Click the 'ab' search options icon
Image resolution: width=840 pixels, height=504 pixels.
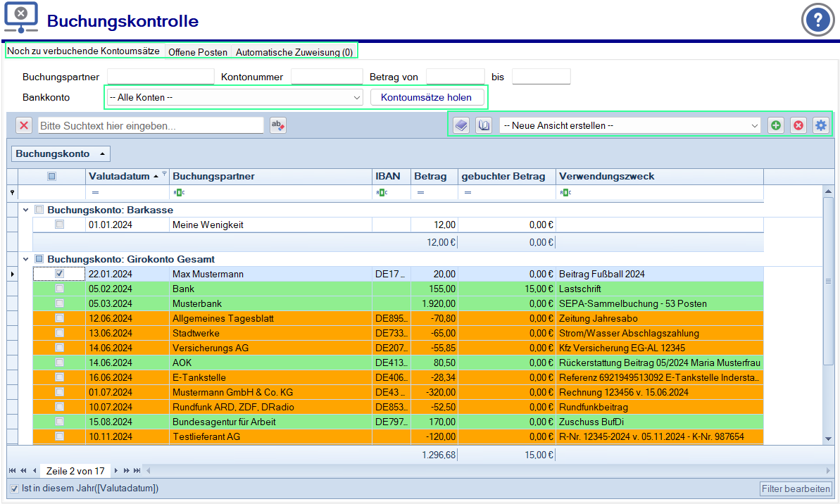[278, 125]
